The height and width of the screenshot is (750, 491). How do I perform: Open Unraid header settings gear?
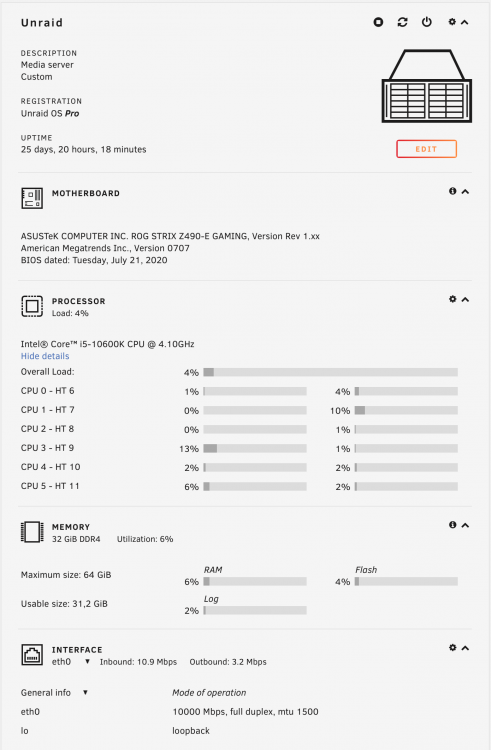(x=452, y=22)
